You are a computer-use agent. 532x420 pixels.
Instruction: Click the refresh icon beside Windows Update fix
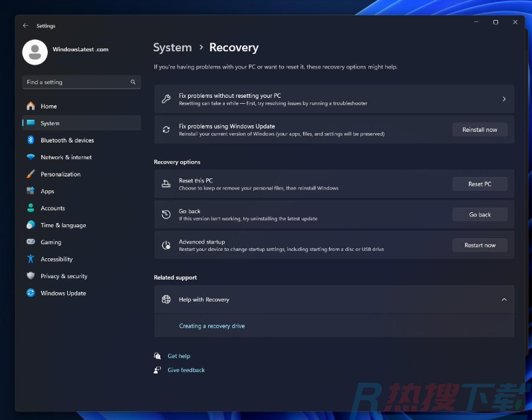tap(166, 129)
